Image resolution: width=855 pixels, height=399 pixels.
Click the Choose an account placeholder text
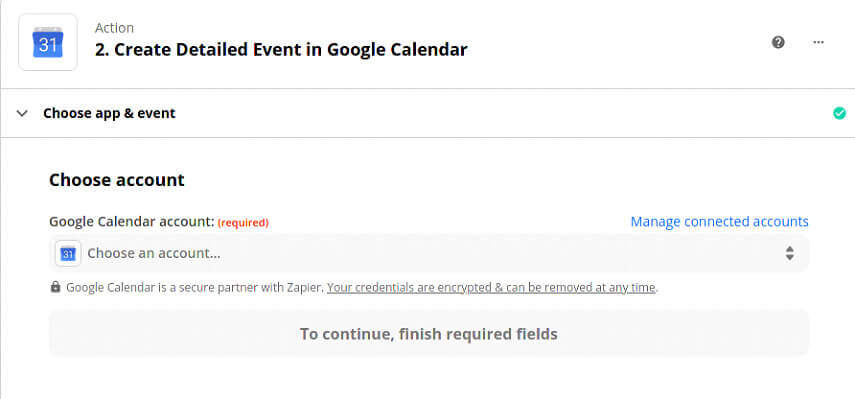[x=154, y=253]
